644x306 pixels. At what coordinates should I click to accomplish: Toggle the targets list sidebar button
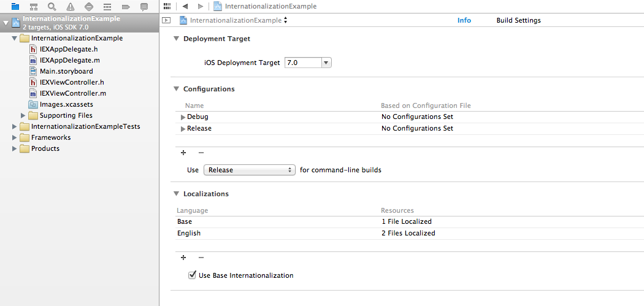tap(166, 20)
